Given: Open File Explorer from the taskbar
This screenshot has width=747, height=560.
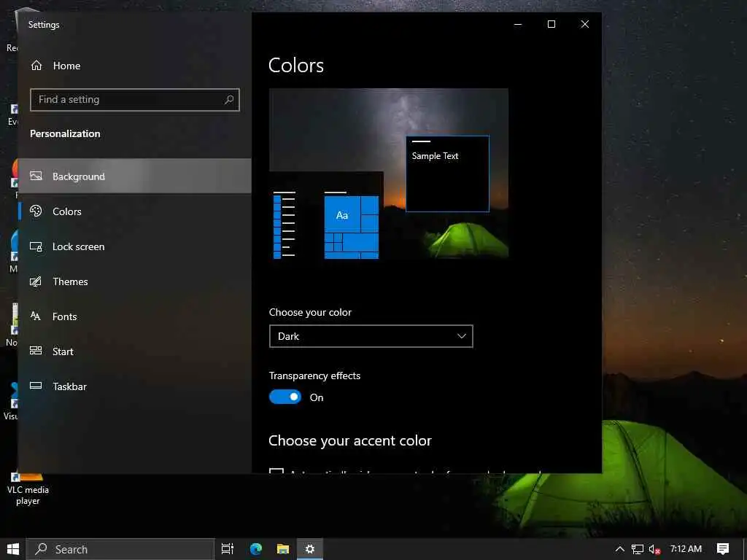Looking at the screenshot, I should pyautogui.click(x=283, y=549).
